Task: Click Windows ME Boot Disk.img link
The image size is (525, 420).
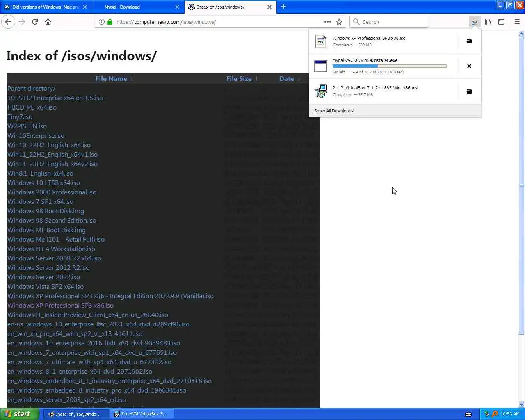Action: point(46,230)
